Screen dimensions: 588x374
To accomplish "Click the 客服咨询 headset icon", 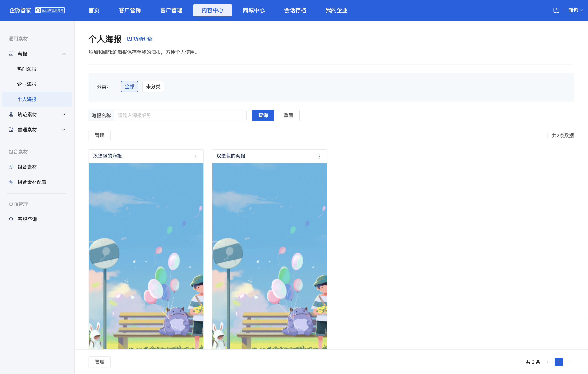I will click(x=11, y=219).
